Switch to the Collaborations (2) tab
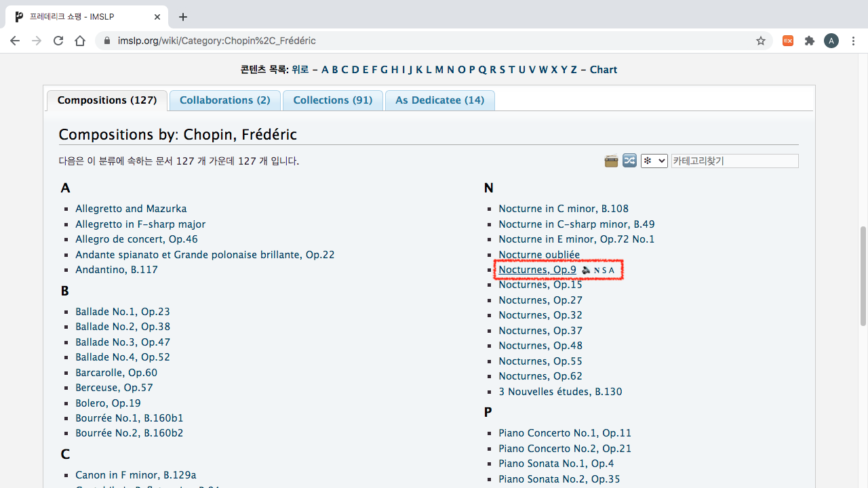Image resolution: width=868 pixels, height=488 pixels. [224, 100]
